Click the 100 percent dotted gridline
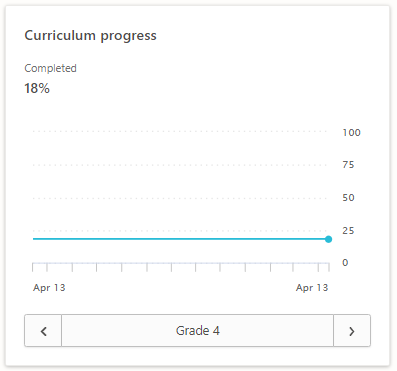 pos(180,131)
